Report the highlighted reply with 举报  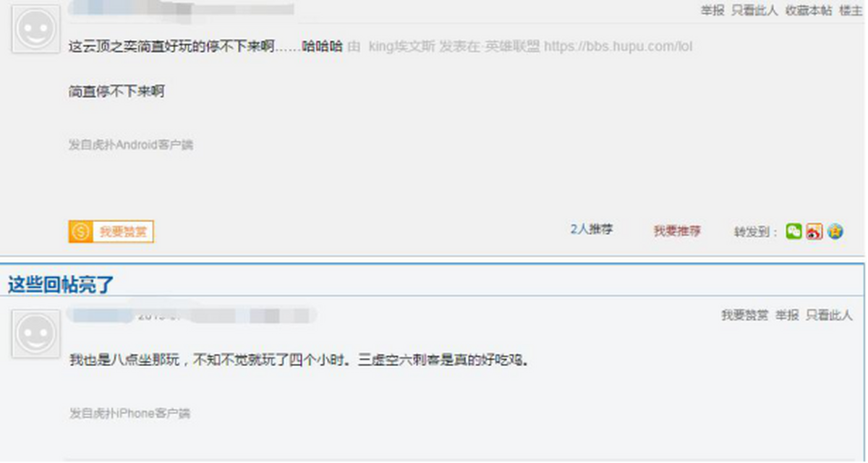(x=787, y=315)
